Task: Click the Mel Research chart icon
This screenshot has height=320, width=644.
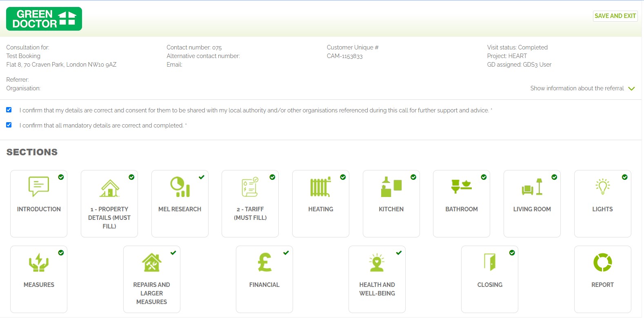Action: 180,187
